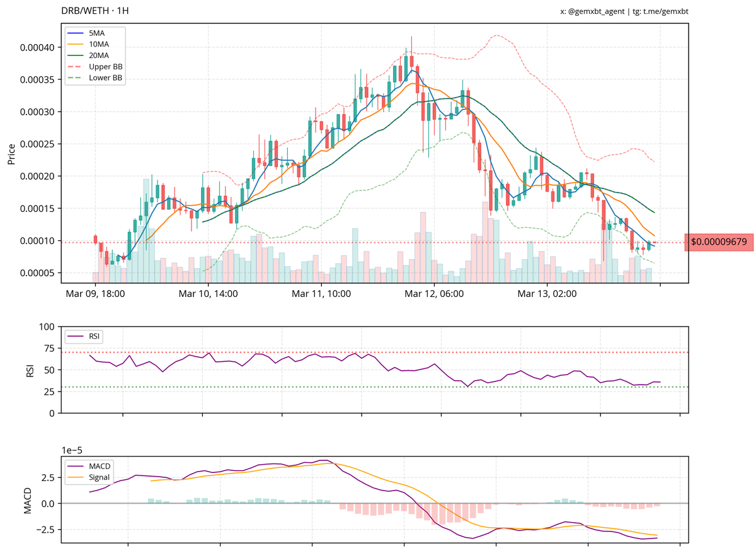Select the RSI legend entry
Viewport: 756px width, 553px height.
pyautogui.click(x=93, y=336)
